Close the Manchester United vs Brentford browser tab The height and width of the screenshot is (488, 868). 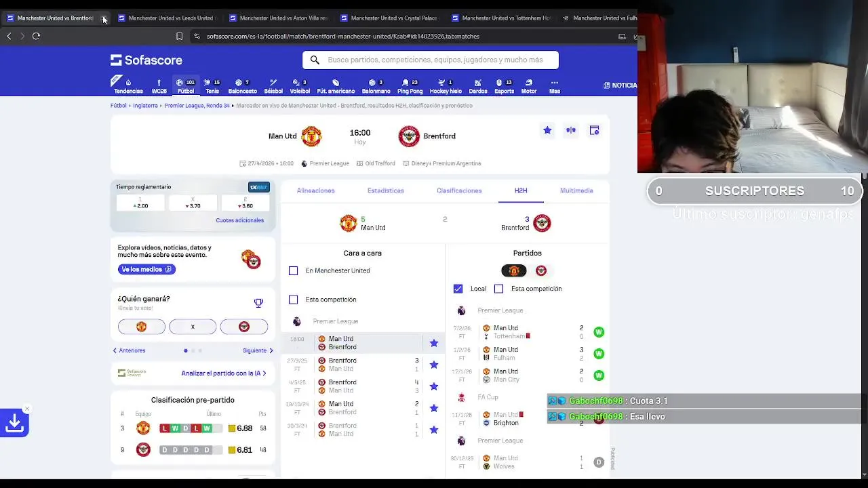pos(103,18)
